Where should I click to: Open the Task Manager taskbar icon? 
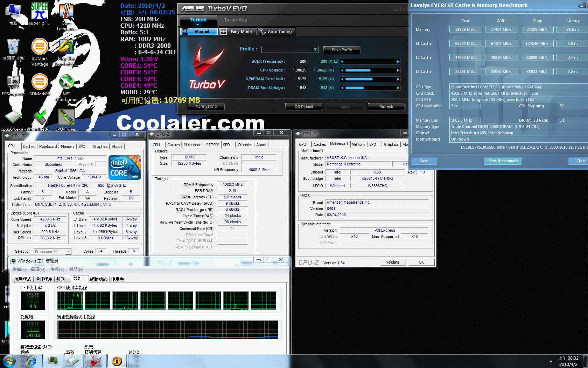click(x=53, y=361)
